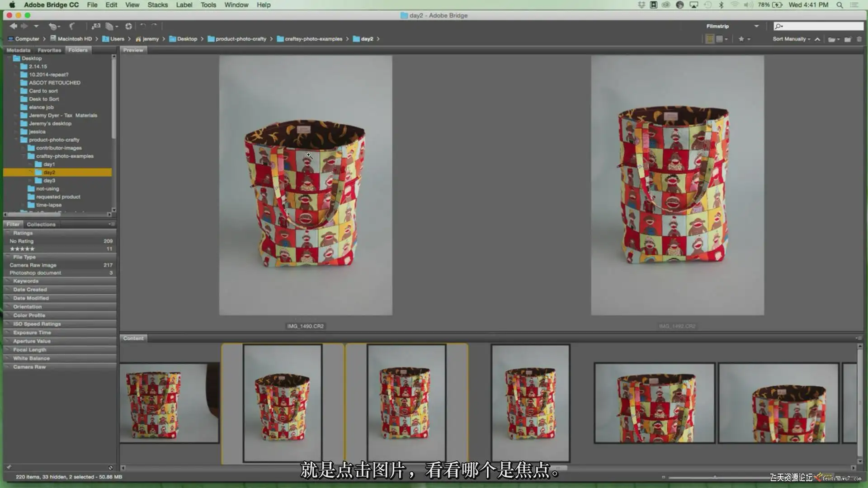This screenshot has width=868, height=488.
Task: Toggle ascending sort order arrow
Action: 817,39
